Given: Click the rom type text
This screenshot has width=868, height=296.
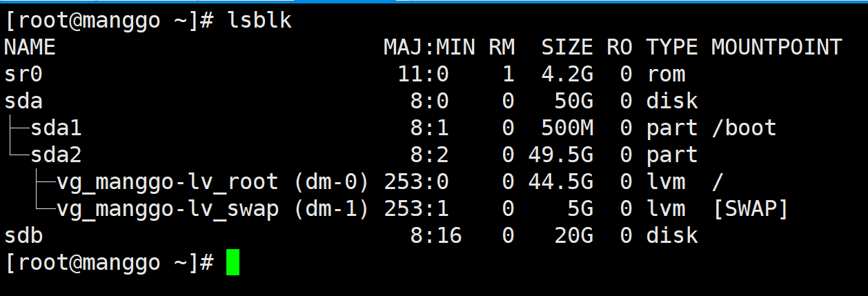Looking at the screenshot, I should pos(666,75).
